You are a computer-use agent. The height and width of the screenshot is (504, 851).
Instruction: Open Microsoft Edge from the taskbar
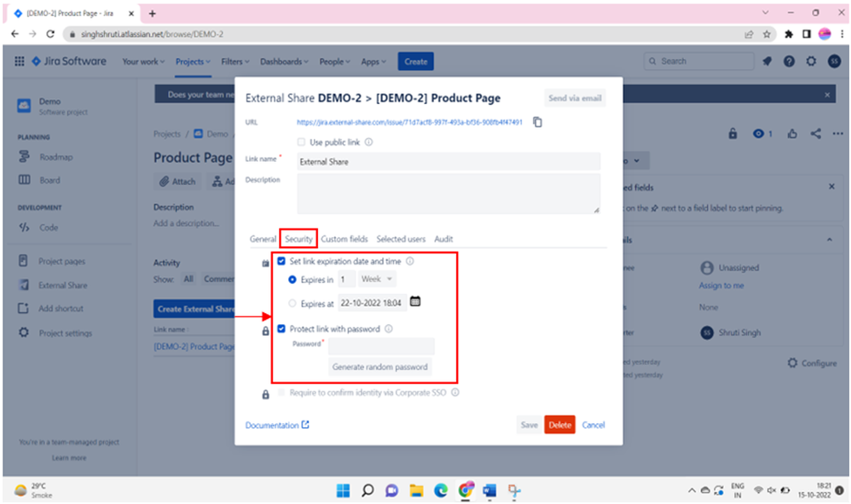441,491
